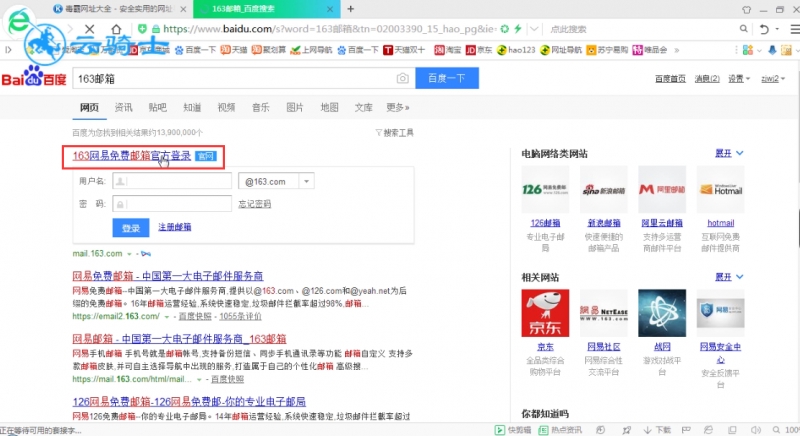Screen dimensions: 800x436
Task: Open the 更多» search category menu
Action: pyautogui.click(x=397, y=107)
